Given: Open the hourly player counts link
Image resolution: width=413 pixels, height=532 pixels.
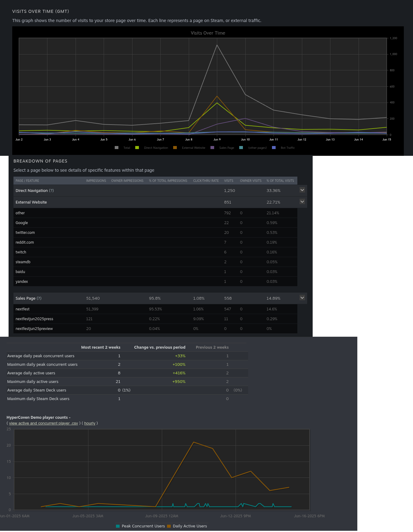Looking at the screenshot, I should [90, 423].
